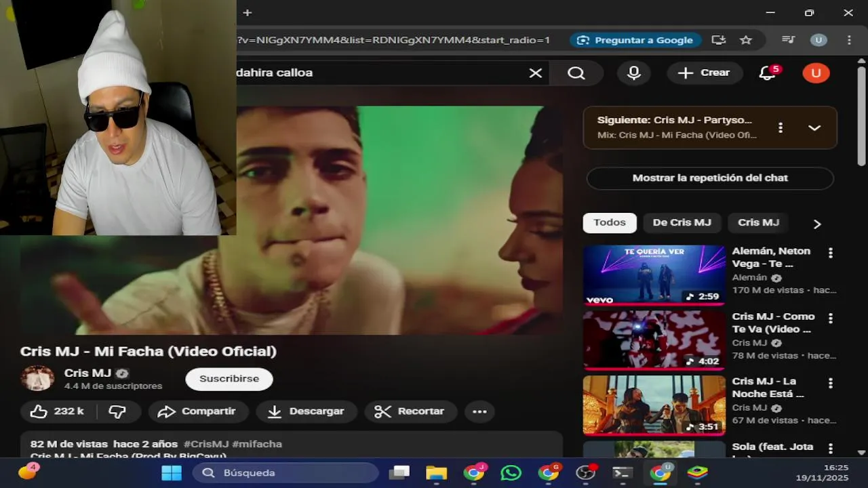Open YouTube notifications bell
Screen dimensions: 868x488
click(767, 73)
